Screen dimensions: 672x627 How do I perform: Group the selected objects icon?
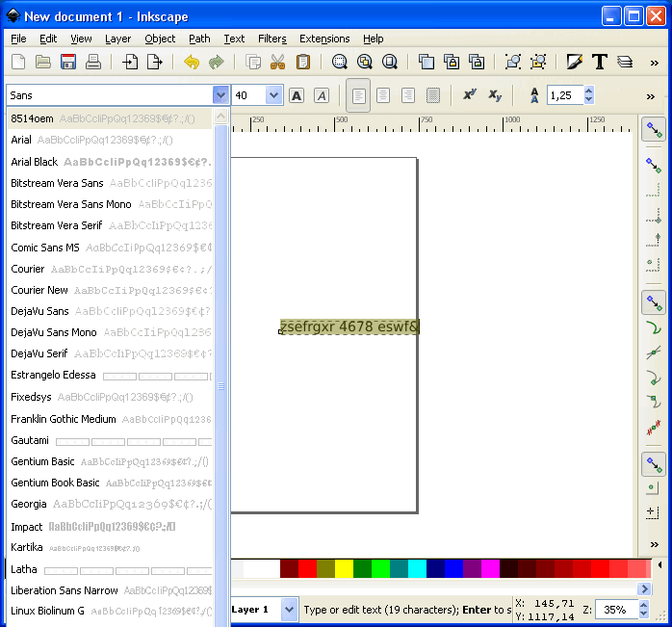[x=513, y=63]
